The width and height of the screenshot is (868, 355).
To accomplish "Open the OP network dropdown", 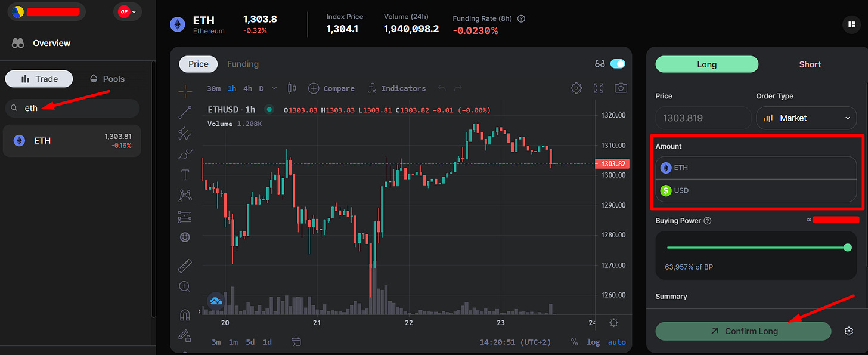I will point(127,11).
